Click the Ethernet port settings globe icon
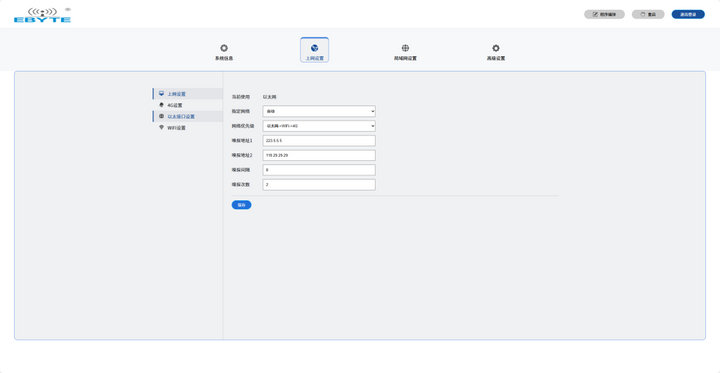Image resolution: width=720 pixels, height=373 pixels. click(161, 116)
